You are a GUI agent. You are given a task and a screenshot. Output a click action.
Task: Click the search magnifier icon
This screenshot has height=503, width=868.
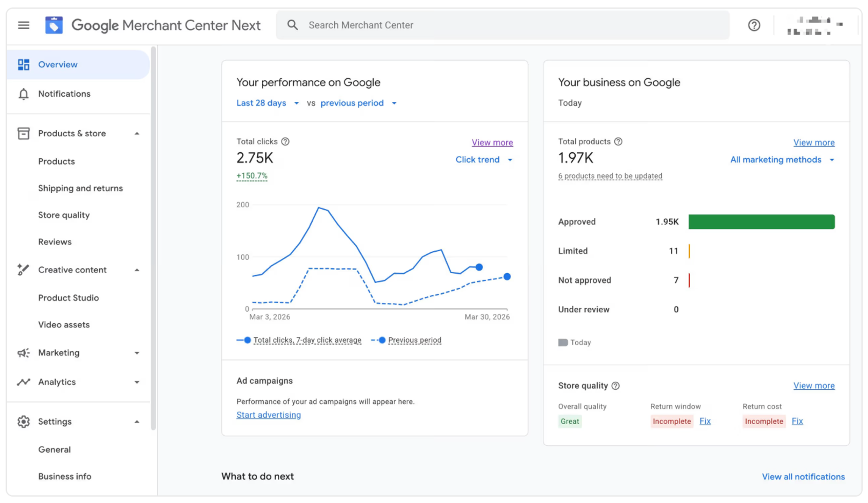tap(292, 25)
